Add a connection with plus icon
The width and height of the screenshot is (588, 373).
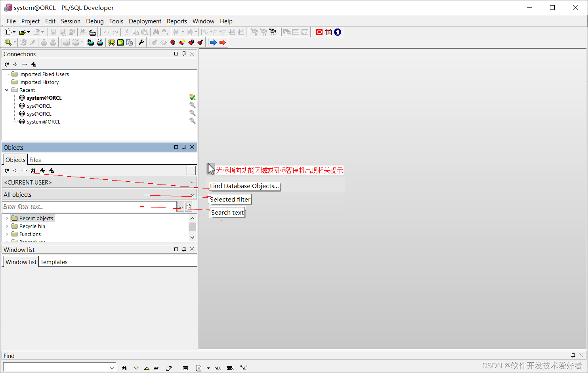click(15, 64)
